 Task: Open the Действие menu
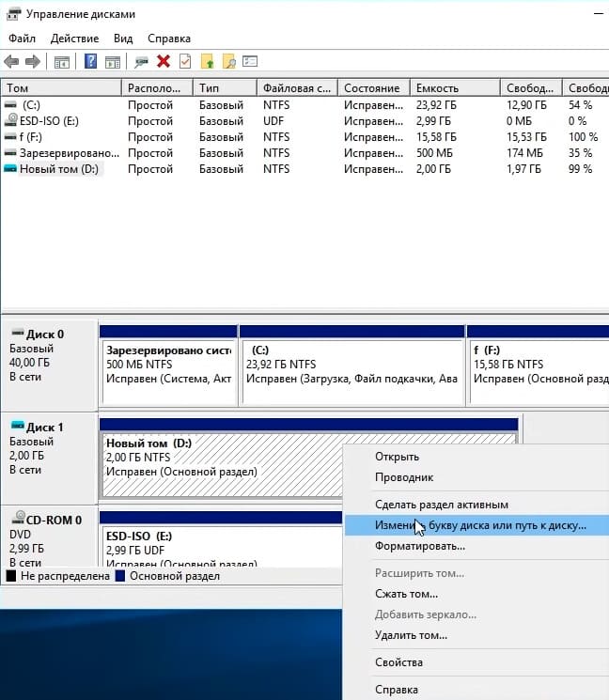point(74,39)
